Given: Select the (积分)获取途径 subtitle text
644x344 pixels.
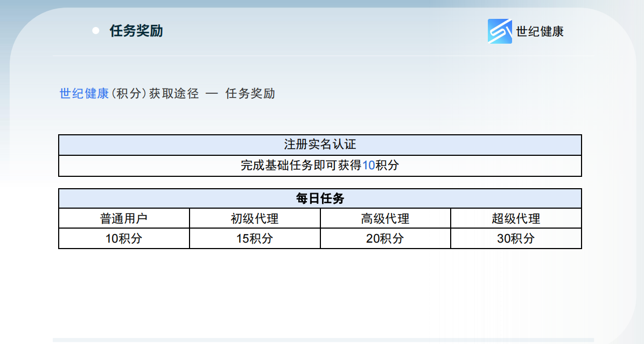Looking at the screenshot, I should point(155,93).
